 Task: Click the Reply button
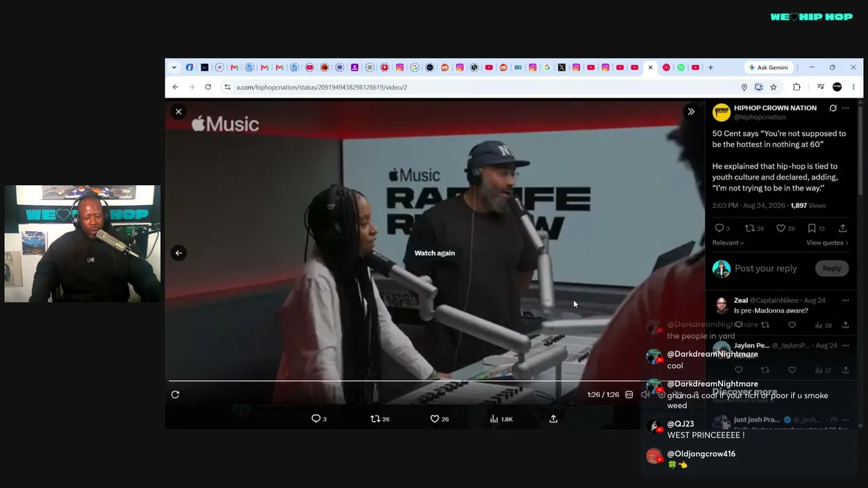pos(832,268)
